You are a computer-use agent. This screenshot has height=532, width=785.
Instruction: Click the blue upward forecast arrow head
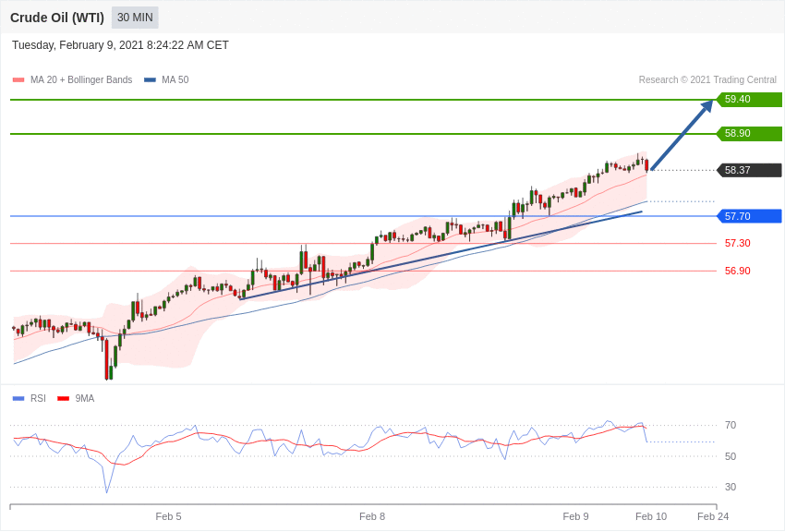(706, 106)
